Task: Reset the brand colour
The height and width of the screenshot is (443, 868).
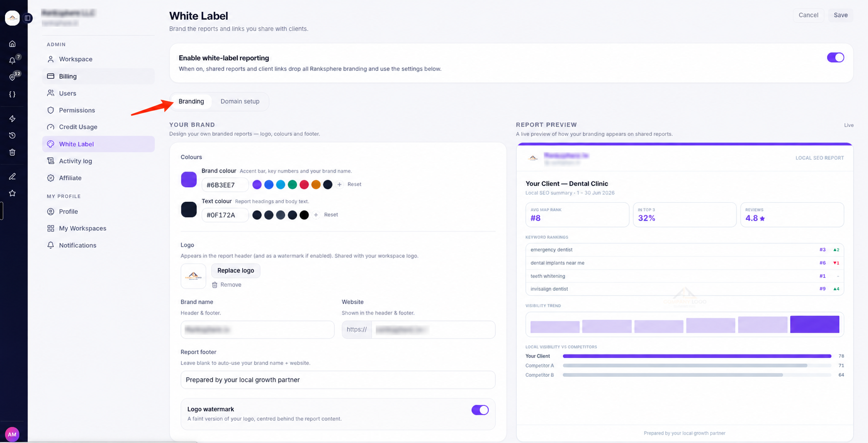Action: [354, 184]
